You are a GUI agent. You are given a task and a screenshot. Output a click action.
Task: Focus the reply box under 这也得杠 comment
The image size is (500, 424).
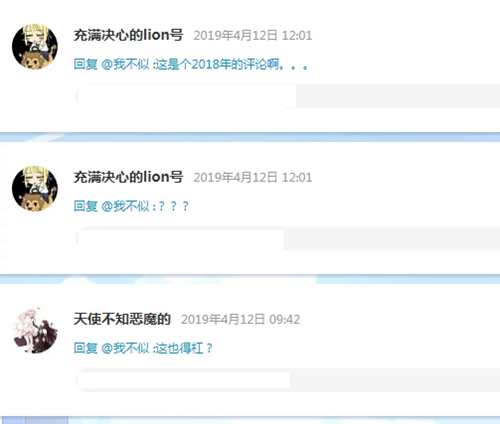(x=287, y=380)
